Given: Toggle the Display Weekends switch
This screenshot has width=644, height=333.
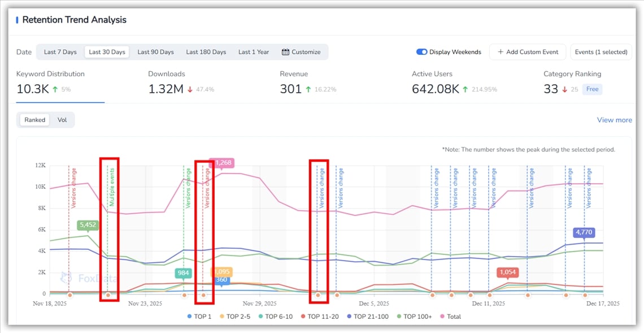Looking at the screenshot, I should [x=421, y=52].
